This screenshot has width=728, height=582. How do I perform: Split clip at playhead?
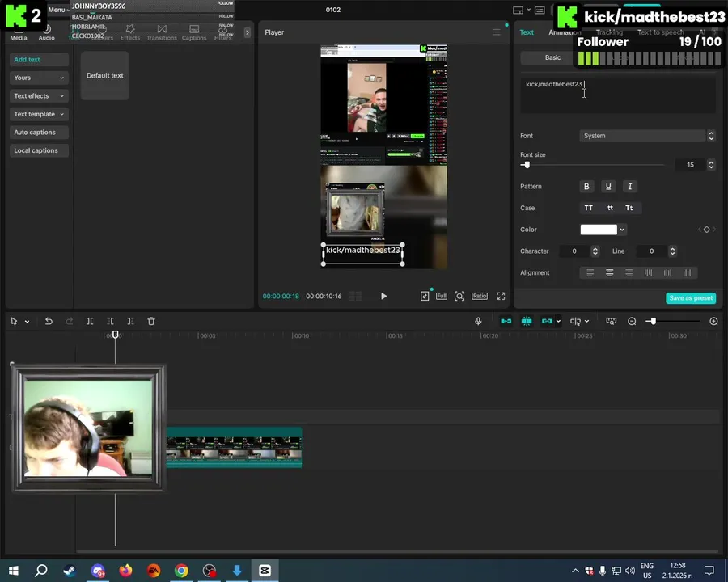(x=90, y=321)
